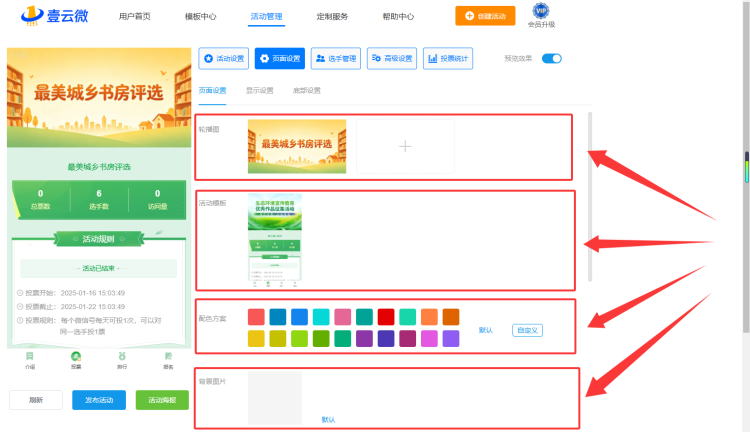
Task: Tap the 报名 icon in phone preview
Action: 168,360
